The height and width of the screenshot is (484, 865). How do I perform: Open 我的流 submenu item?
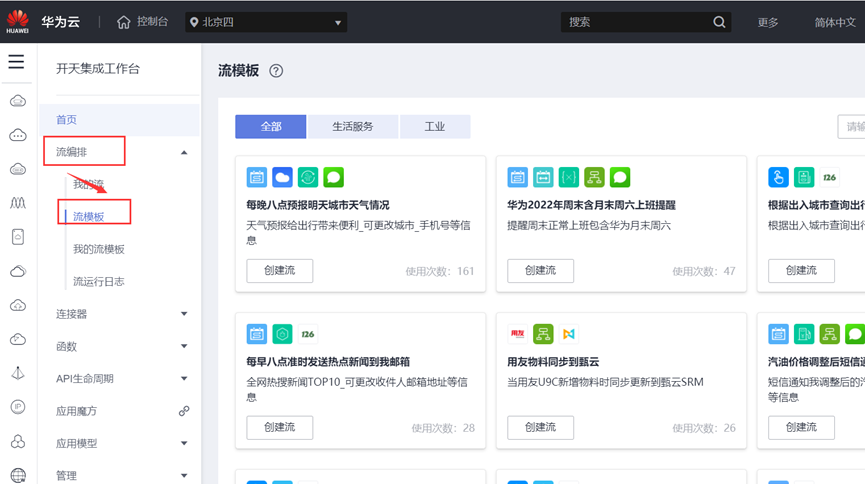tap(88, 184)
